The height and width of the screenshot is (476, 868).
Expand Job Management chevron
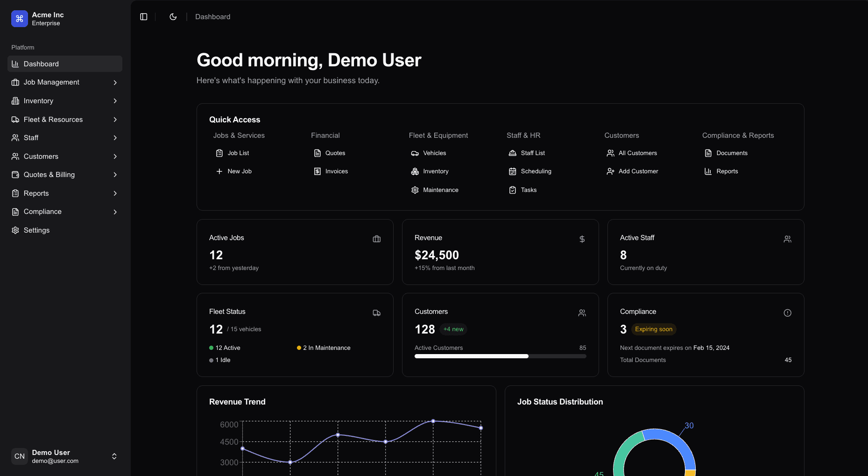point(115,83)
